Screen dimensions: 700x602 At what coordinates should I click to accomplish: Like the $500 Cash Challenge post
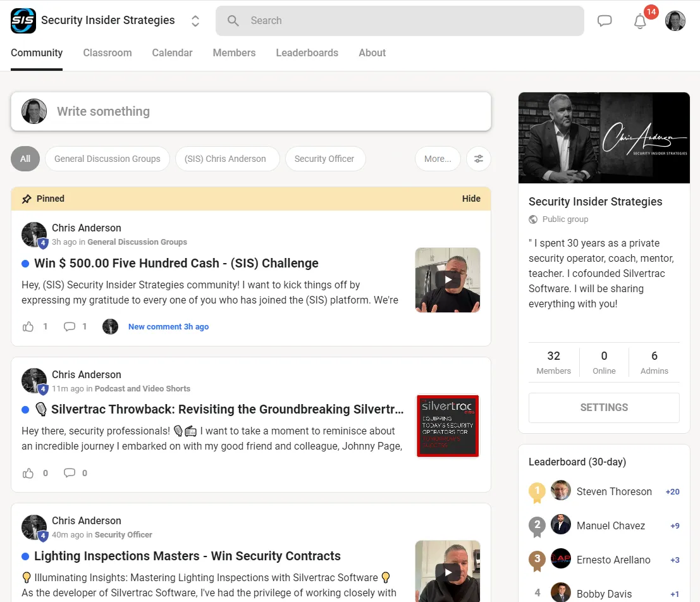pos(28,326)
